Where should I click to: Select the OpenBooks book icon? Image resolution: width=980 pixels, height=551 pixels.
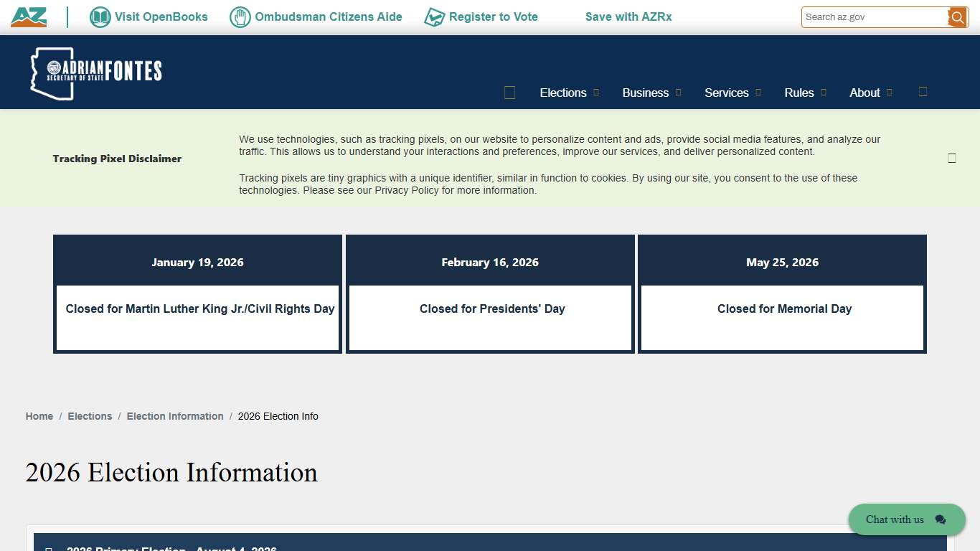pos(100,17)
